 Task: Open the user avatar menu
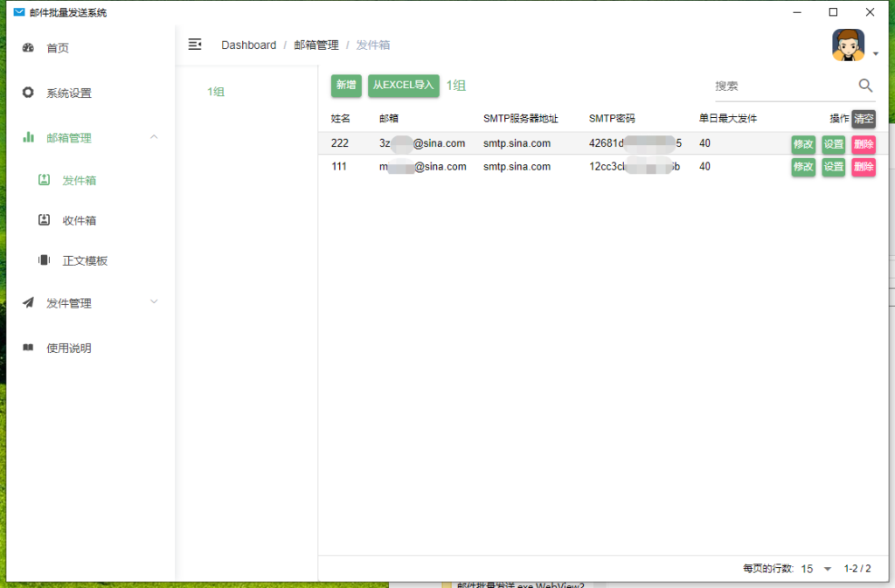(x=849, y=45)
